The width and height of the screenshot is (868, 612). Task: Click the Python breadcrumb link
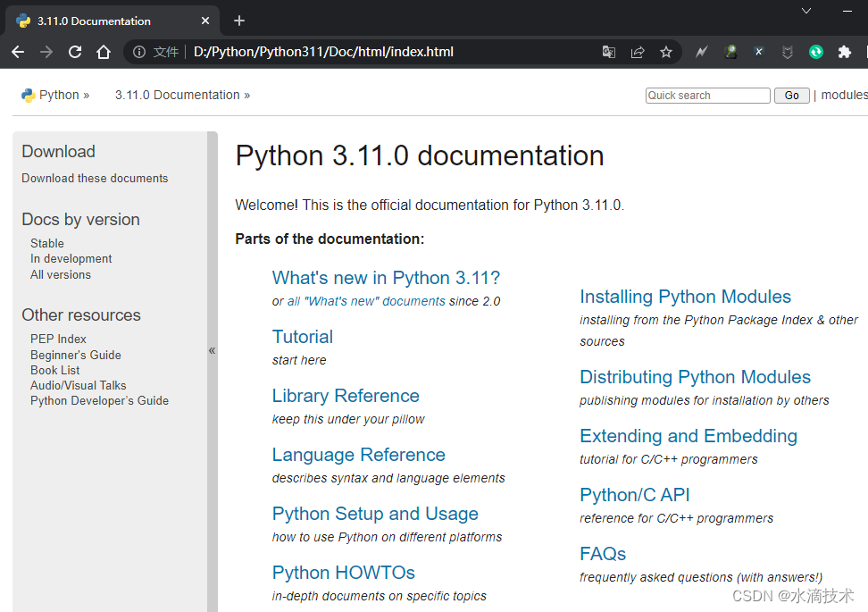pyautogui.click(x=59, y=95)
